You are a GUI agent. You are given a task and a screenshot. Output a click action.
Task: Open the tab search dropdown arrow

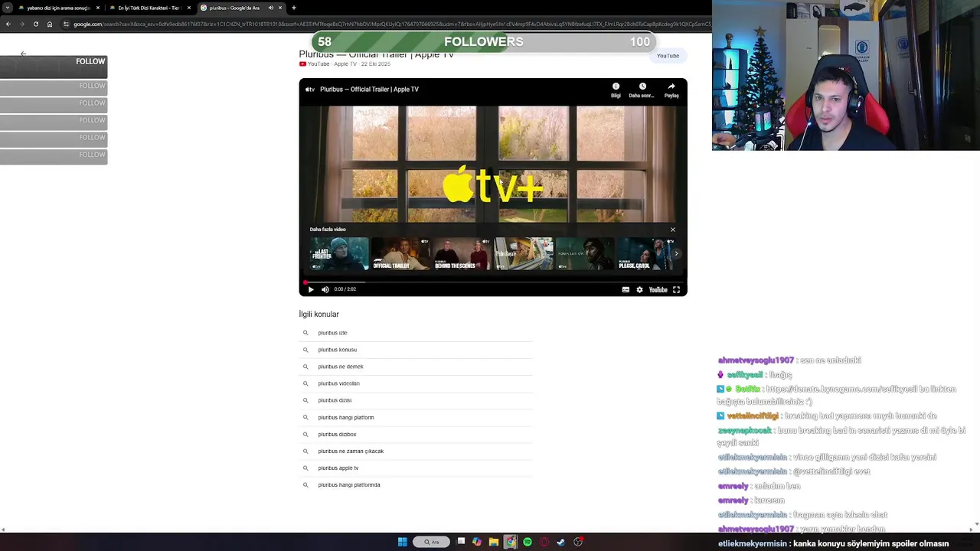7,8
